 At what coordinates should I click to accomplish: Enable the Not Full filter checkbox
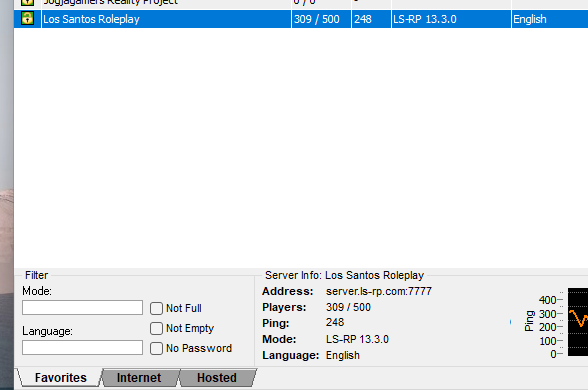(156, 308)
